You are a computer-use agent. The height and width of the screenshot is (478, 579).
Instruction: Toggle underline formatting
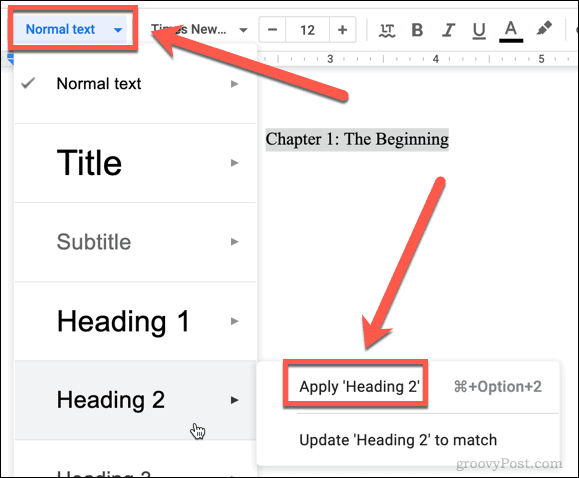[479, 30]
